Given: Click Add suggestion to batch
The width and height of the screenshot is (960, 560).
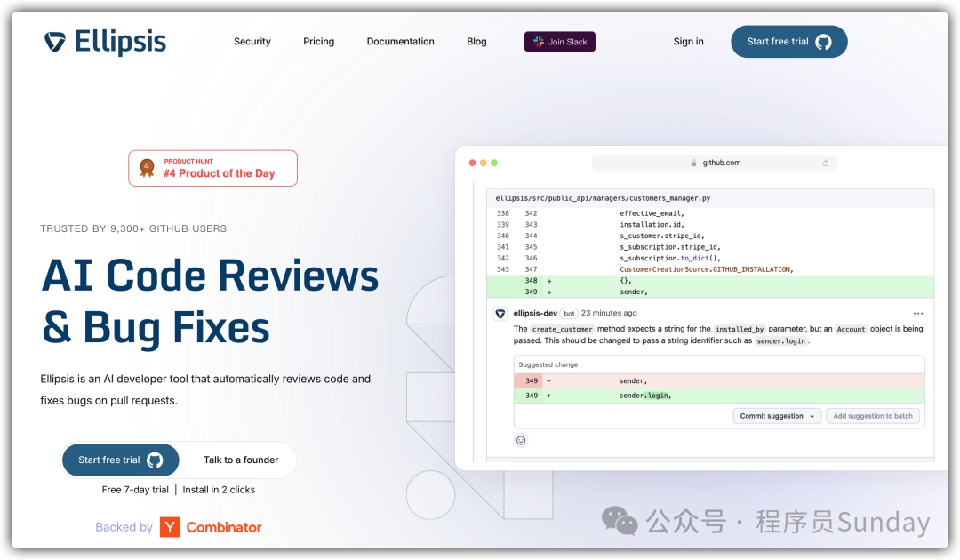Looking at the screenshot, I should (873, 416).
